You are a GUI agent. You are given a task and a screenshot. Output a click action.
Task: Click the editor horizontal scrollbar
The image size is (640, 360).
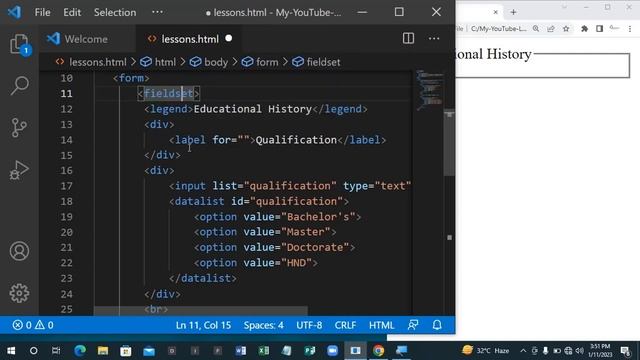click(x=200, y=311)
